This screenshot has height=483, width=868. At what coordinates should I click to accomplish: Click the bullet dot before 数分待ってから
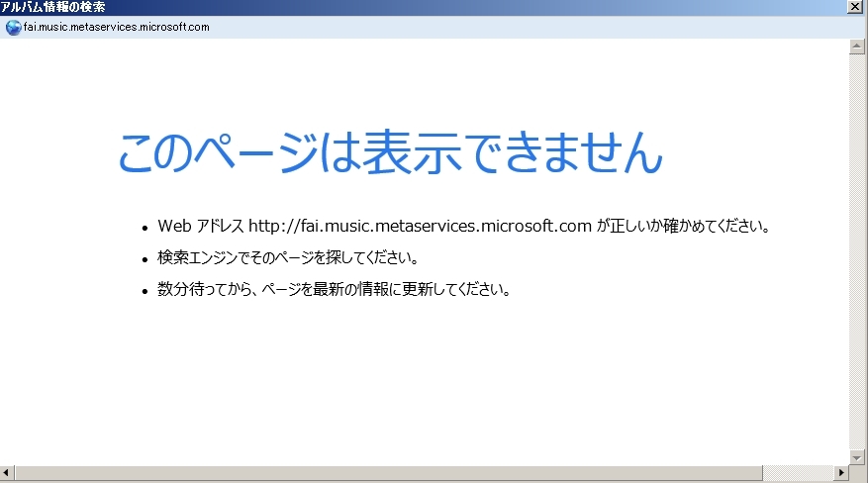point(145,292)
